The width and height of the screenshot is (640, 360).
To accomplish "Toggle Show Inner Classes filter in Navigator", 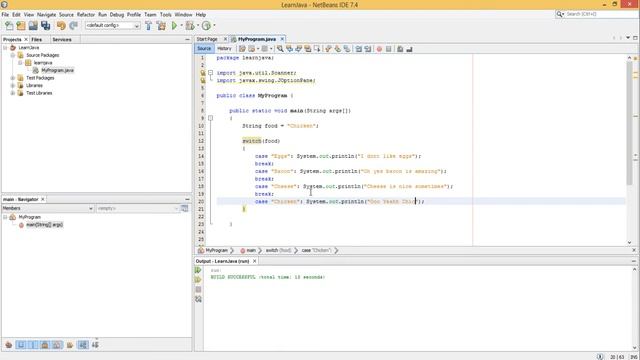I will tap(57, 345).
